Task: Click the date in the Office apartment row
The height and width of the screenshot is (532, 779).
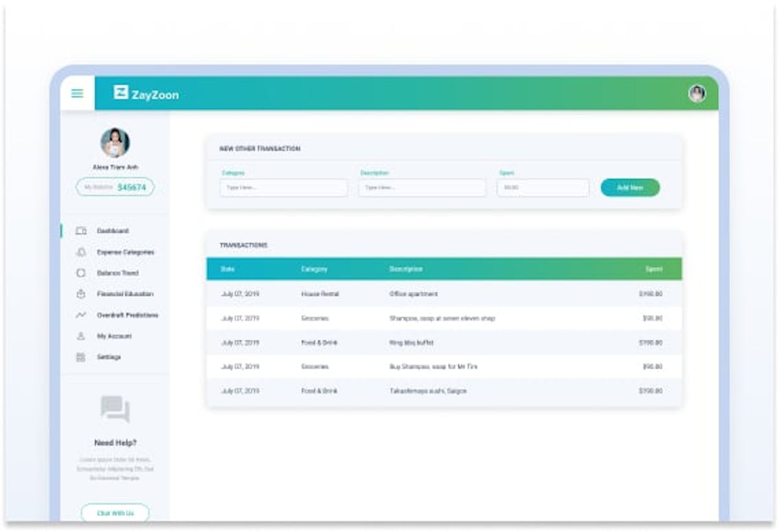Action: pyautogui.click(x=240, y=294)
